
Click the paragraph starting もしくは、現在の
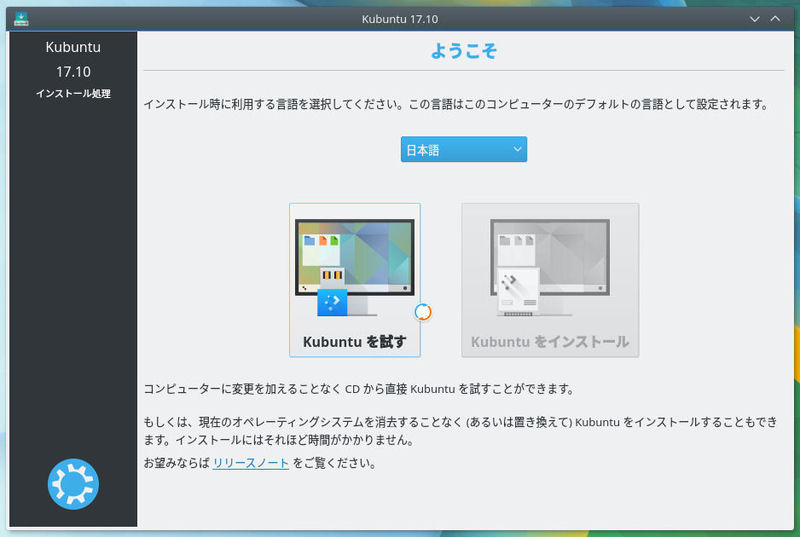(x=460, y=431)
